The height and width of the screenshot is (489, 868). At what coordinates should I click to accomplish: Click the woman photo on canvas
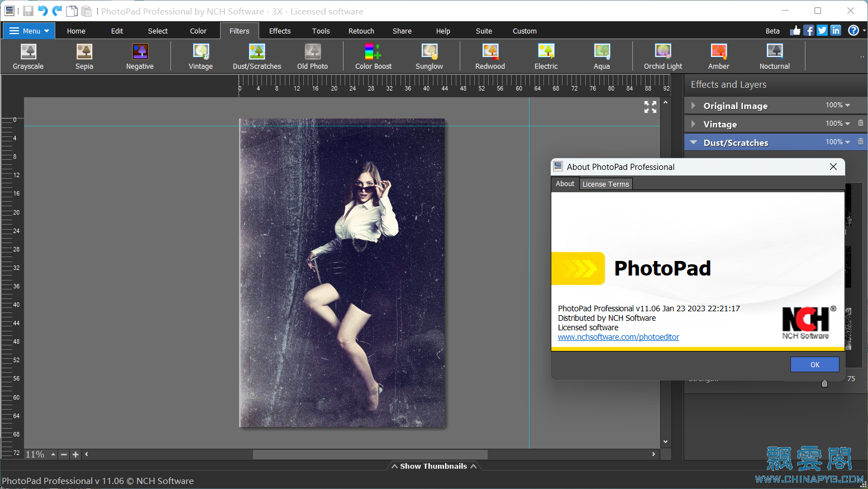tap(342, 273)
